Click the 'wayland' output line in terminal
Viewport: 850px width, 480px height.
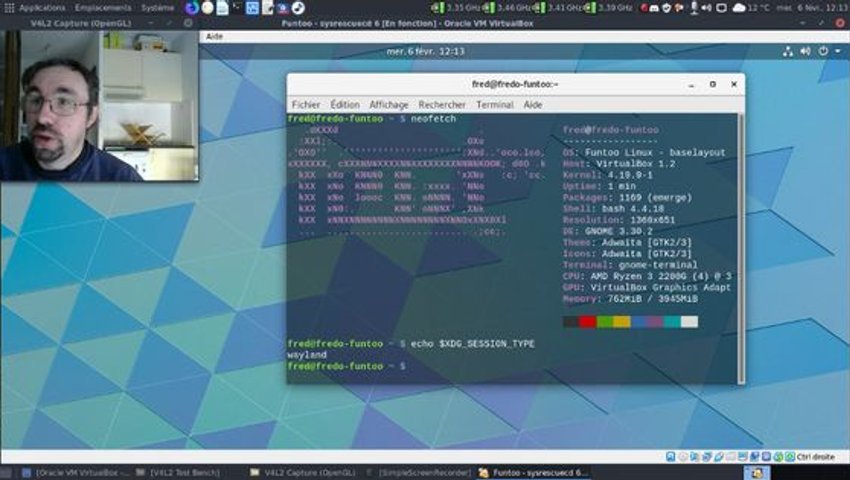click(307, 355)
